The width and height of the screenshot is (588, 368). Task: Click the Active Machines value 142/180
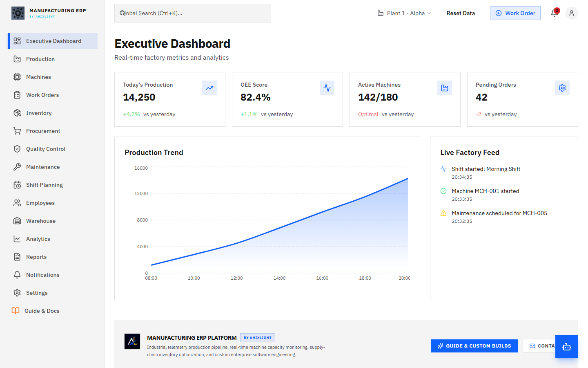(x=378, y=97)
